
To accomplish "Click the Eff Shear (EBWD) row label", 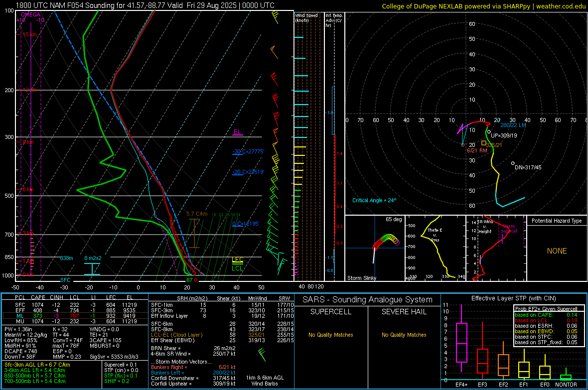I will [x=173, y=340].
